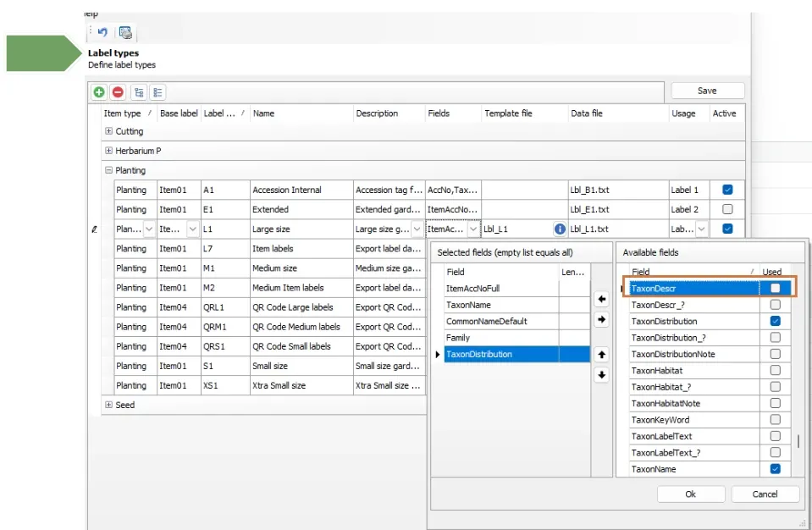The height and width of the screenshot is (530, 812).
Task: Cancel the field selection popup
Action: 765,494
